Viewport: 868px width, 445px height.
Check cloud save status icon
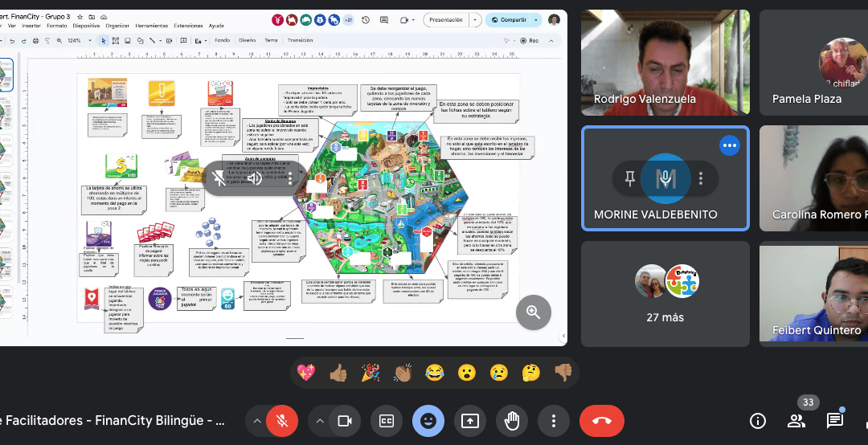click(104, 17)
